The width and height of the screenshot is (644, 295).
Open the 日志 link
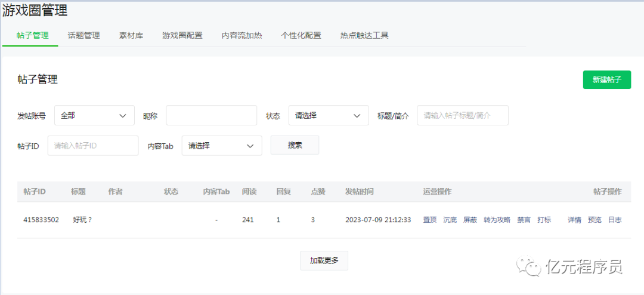[615, 220]
